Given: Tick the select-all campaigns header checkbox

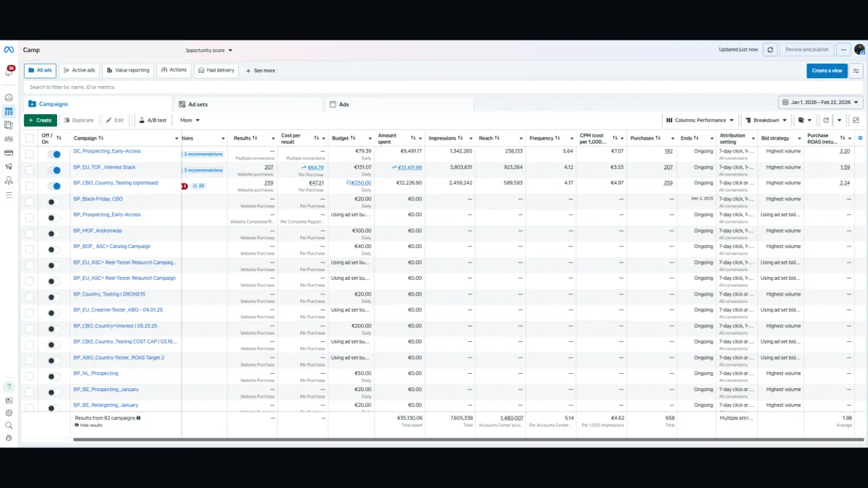Looking at the screenshot, I should tap(30, 138).
